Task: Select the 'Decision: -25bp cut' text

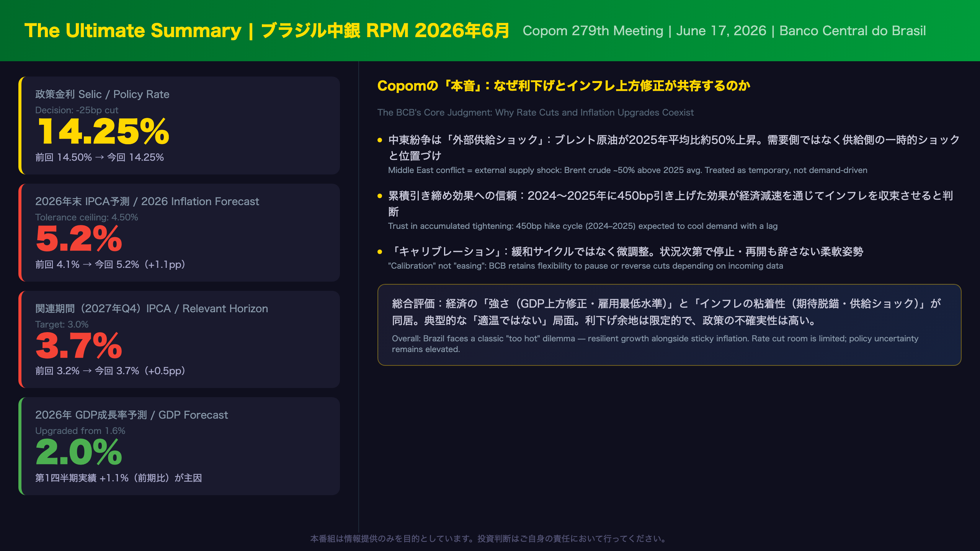Action: (x=77, y=110)
